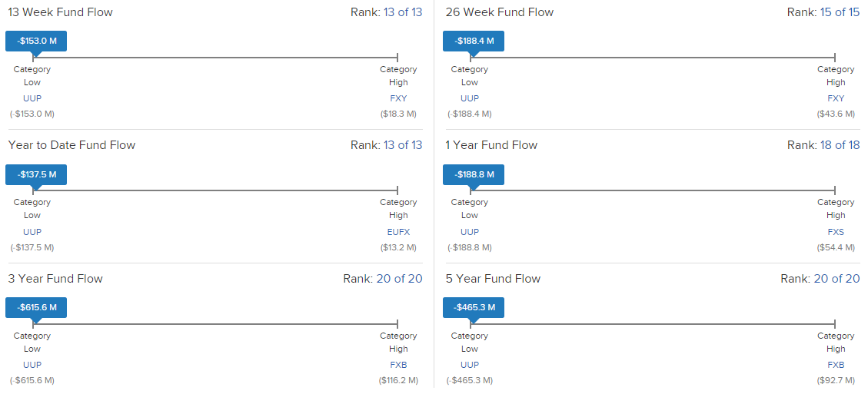Open the 20 of 20 rank link for 3 Year Fund Flow
This screenshot has width=868, height=394.
tap(399, 278)
